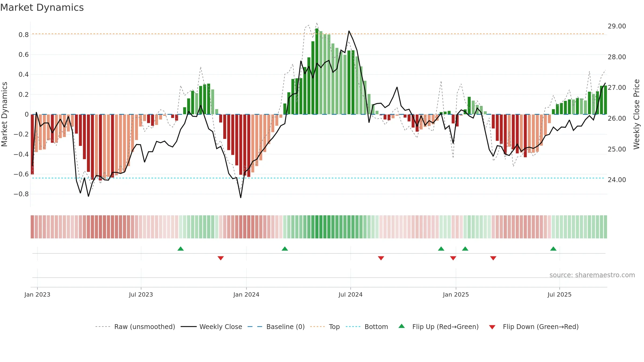Click the first red heat-strip cell at the left edge
Viewport: 644px width, 362px height.
[32, 227]
